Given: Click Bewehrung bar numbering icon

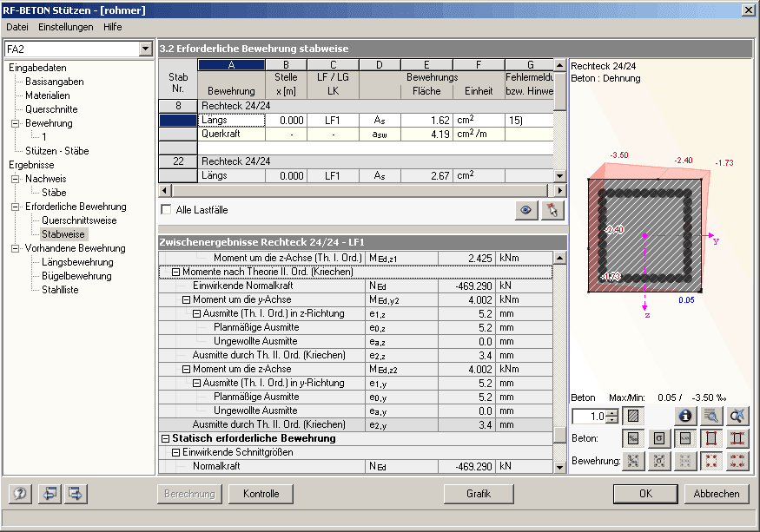Looking at the screenshot, I should 737,461.
